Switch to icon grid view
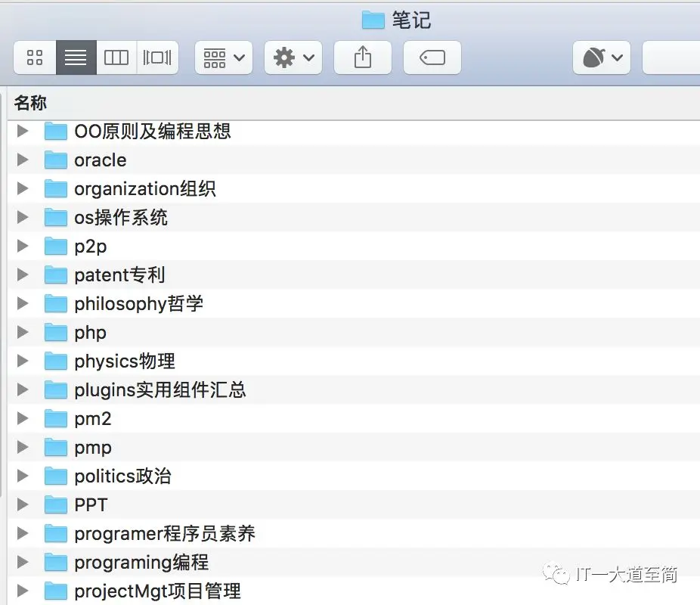Screen dimensions: 700x605 click(x=35, y=57)
